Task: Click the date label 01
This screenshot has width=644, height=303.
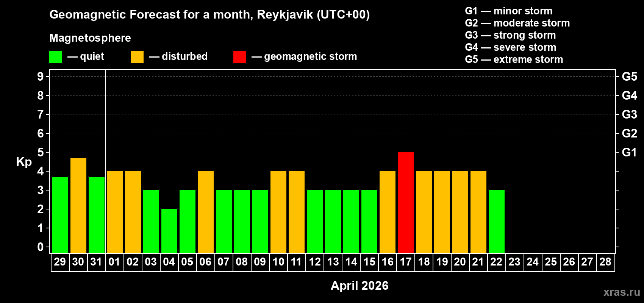Action: click(x=114, y=262)
